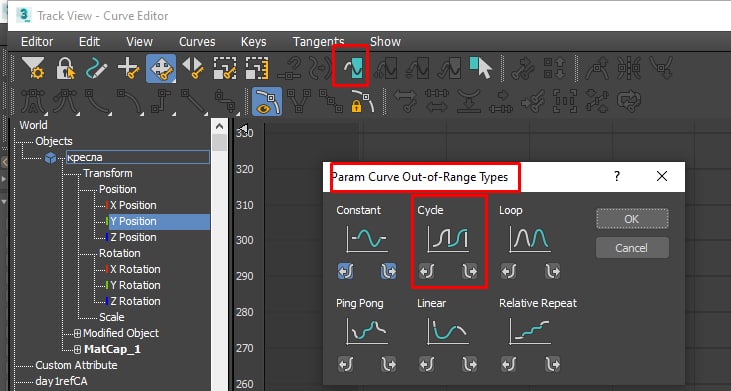Toggle the right arrow under Loop
This screenshot has width=731, height=391.
[x=552, y=271]
